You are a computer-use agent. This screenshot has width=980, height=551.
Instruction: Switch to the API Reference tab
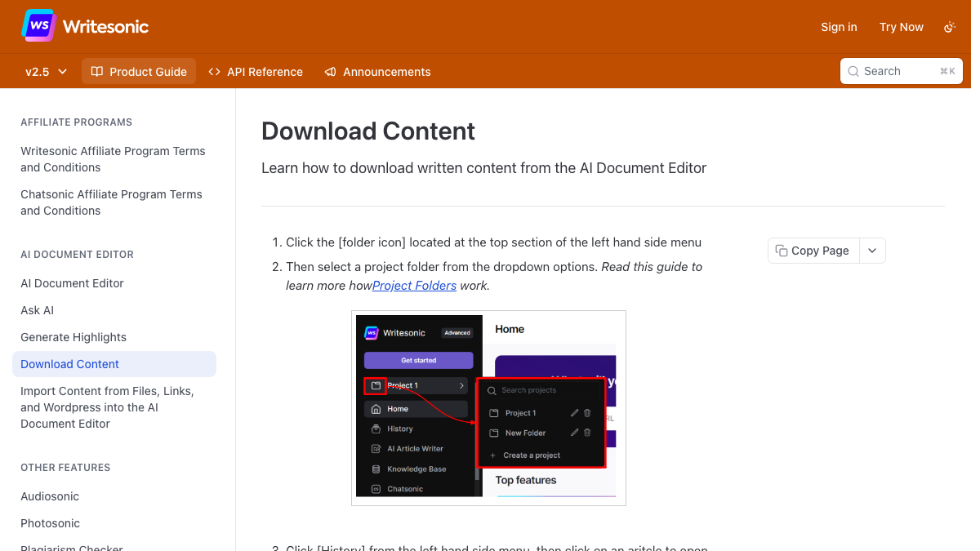click(256, 72)
